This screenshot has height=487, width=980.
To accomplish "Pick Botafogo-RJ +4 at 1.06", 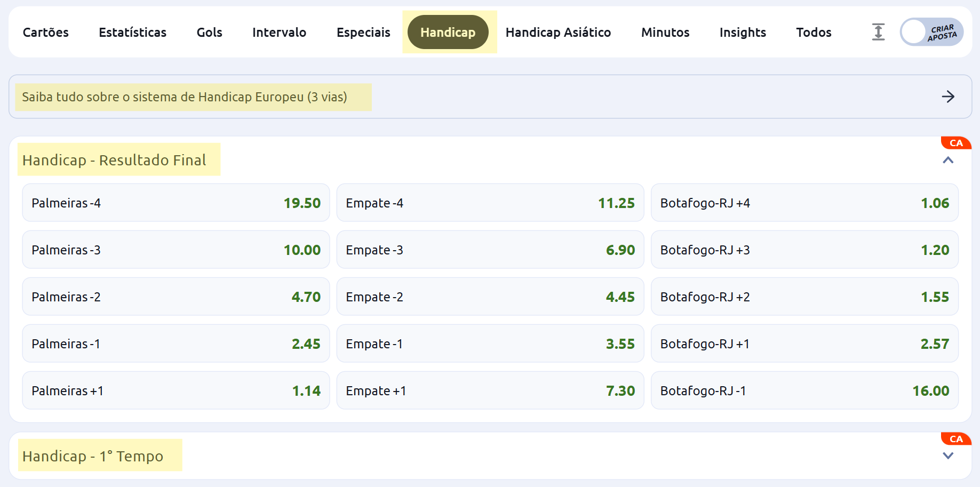I will coord(804,203).
